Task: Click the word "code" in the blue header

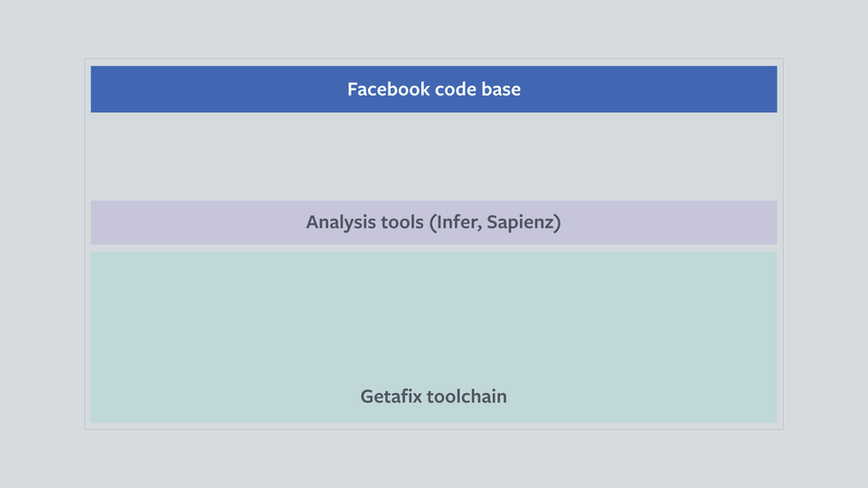Action: 456,89
